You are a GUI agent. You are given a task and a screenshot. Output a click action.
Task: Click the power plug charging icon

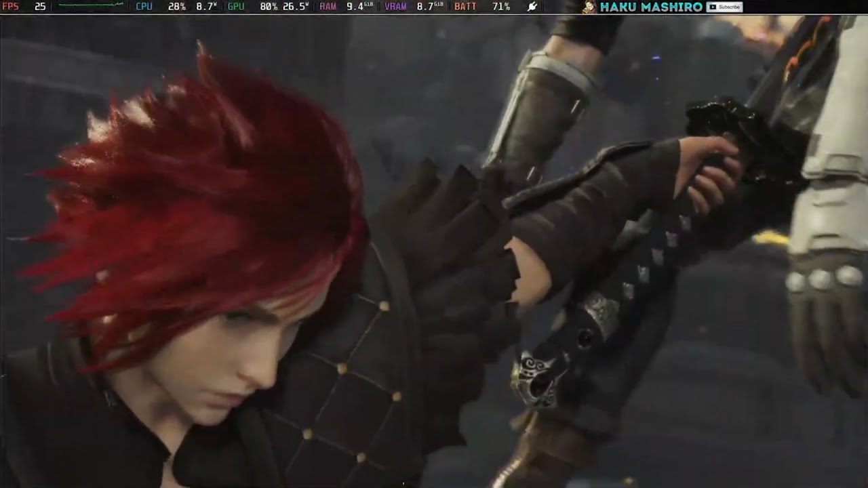pos(532,7)
